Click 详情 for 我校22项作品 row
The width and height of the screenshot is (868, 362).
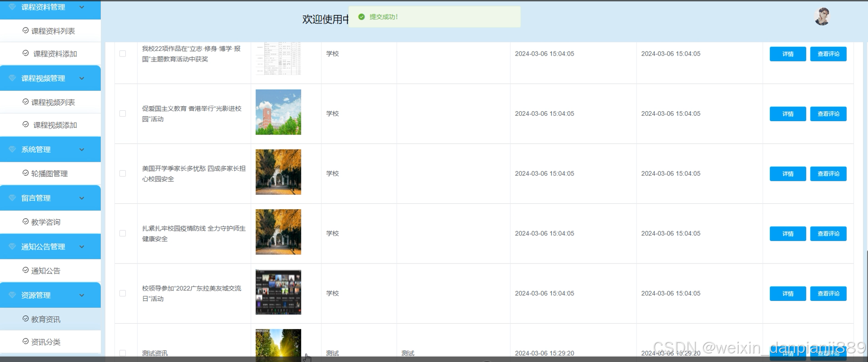[x=787, y=54]
